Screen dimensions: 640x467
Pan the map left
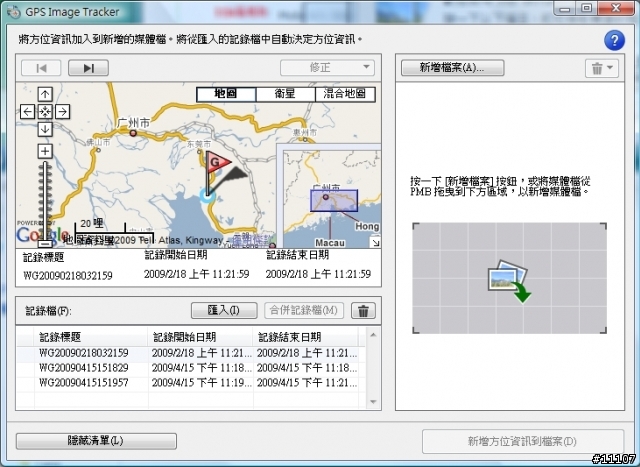pyautogui.click(x=27, y=111)
